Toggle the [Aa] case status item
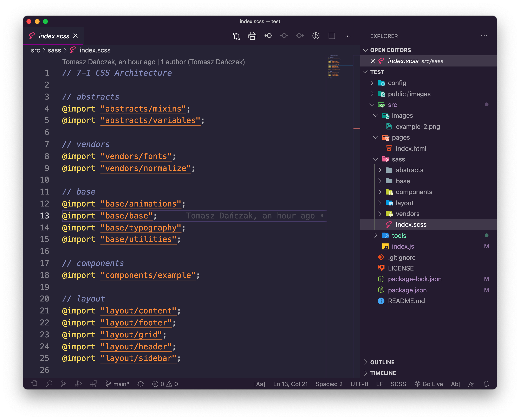Screen dimensions: 520x420 (x=259, y=384)
